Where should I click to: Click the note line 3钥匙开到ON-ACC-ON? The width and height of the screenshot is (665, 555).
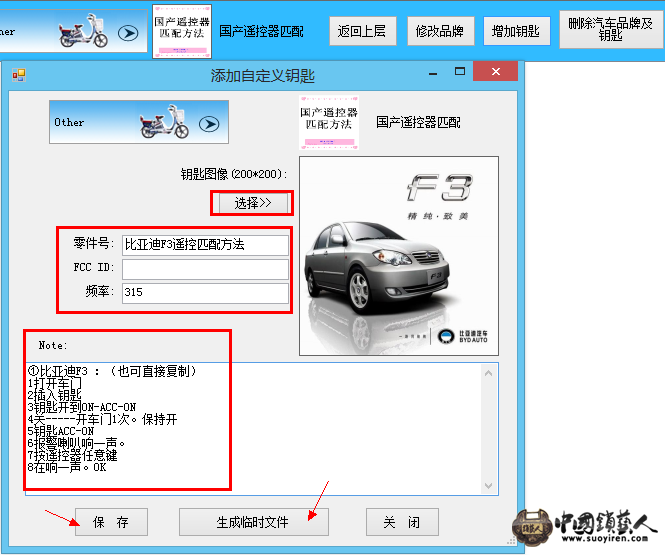[82, 407]
